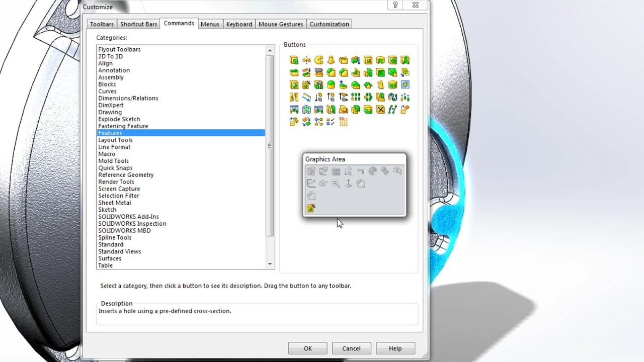Viewport: 644px width, 362px height.
Task: Select the Draft feature icon
Action: pos(393,72)
